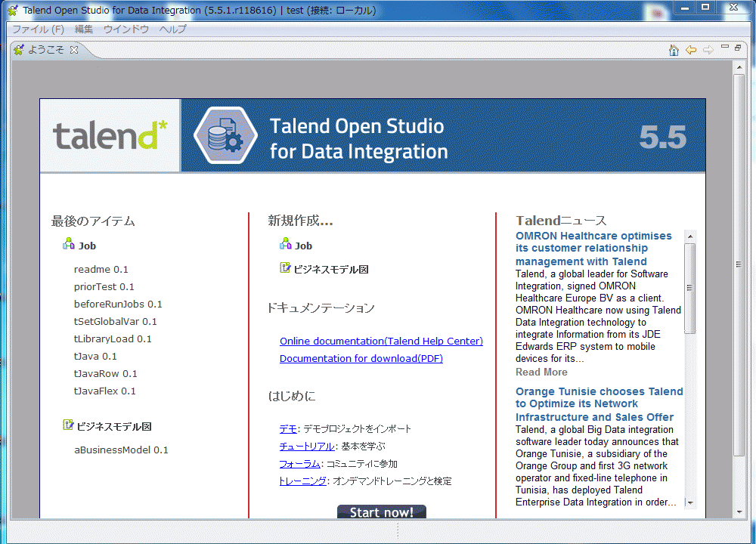756x544 pixels.
Task: Select the ようこそ tab
Action: pyautogui.click(x=46, y=50)
